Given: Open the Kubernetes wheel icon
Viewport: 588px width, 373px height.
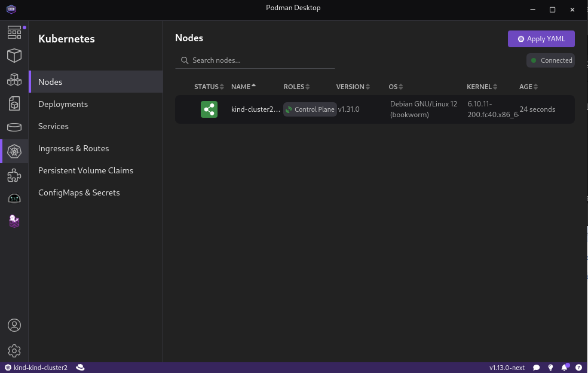Looking at the screenshot, I should pyautogui.click(x=14, y=151).
